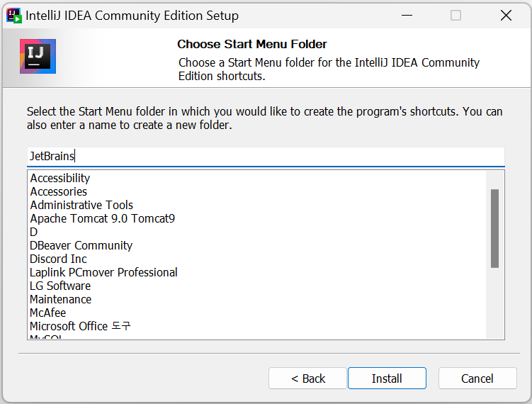The height and width of the screenshot is (404, 532).
Task: Minimize the Setup window
Action: click(x=406, y=16)
